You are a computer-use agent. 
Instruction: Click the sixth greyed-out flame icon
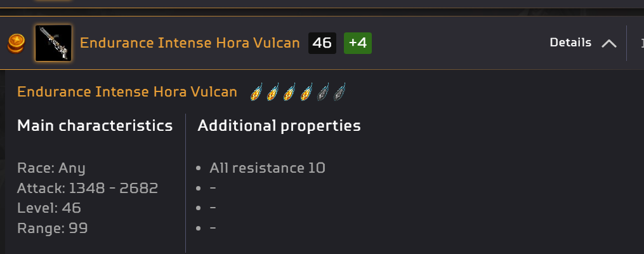click(x=339, y=93)
